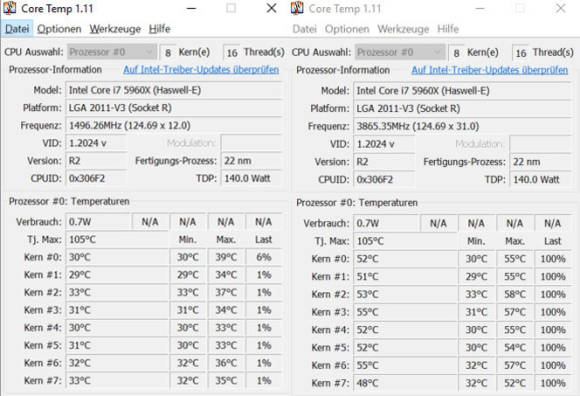
Task: Click Kern #0 temperature field showing 52°C
Action: pyautogui.click(x=405, y=259)
